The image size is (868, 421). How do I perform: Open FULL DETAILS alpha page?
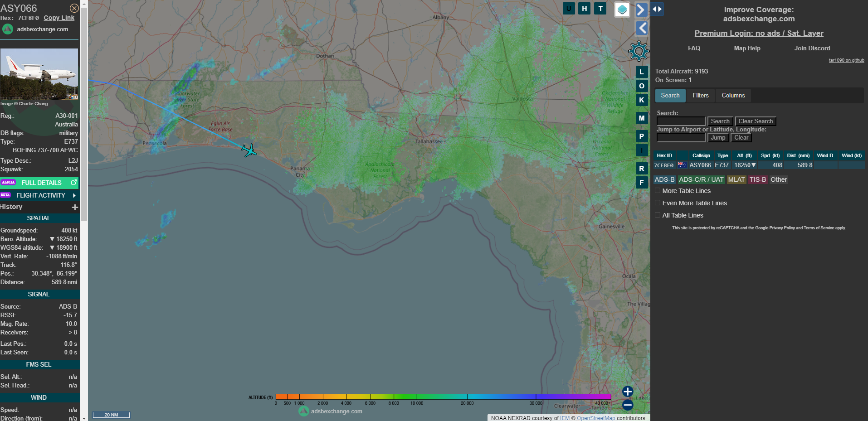[39, 183]
